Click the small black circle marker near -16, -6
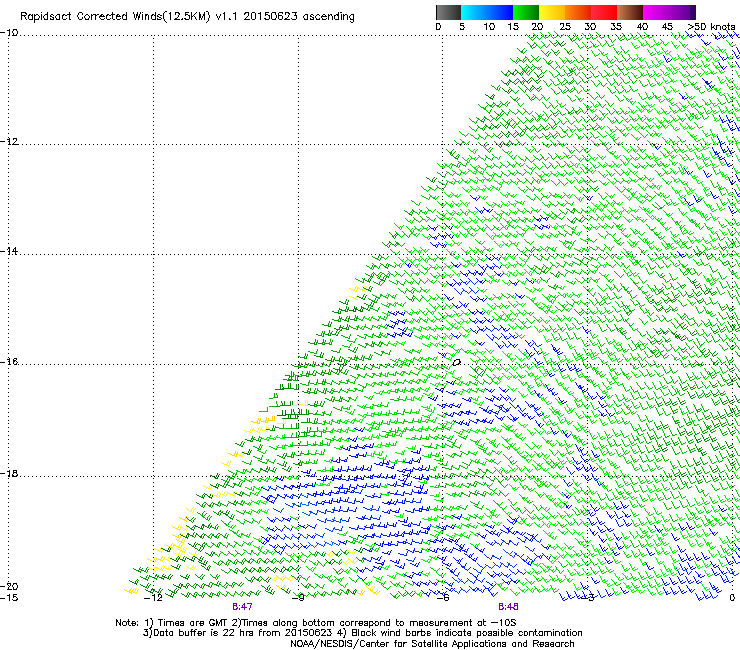The width and height of the screenshot is (740, 650). click(456, 363)
